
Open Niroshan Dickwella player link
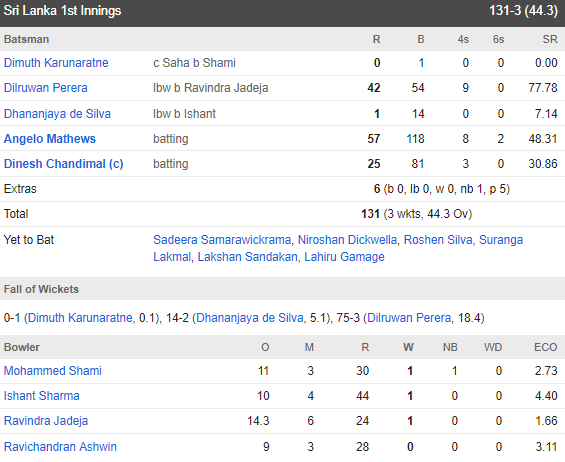tap(347, 240)
